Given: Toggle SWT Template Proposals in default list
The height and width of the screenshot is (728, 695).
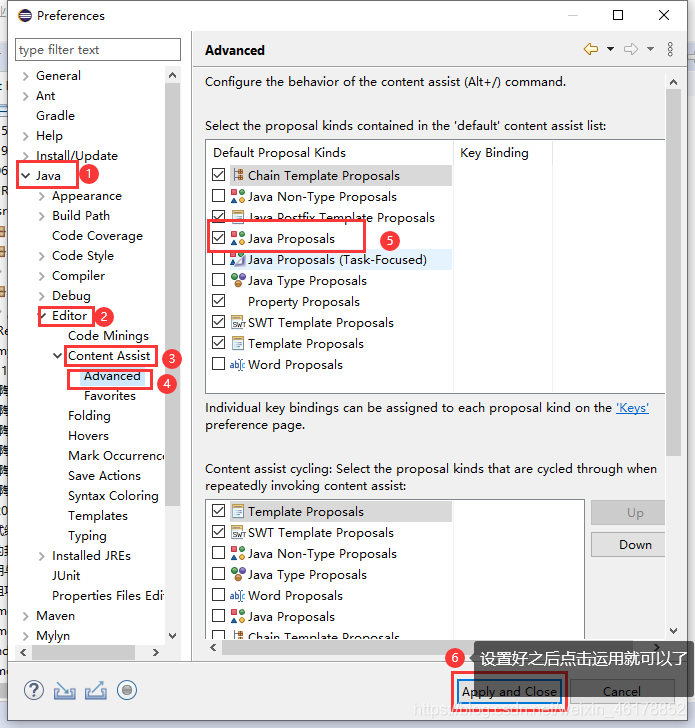Looking at the screenshot, I should coord(218,321).
